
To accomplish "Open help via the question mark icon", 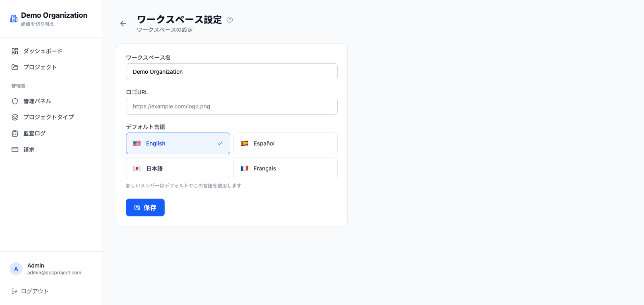I will tap(230, 20).
